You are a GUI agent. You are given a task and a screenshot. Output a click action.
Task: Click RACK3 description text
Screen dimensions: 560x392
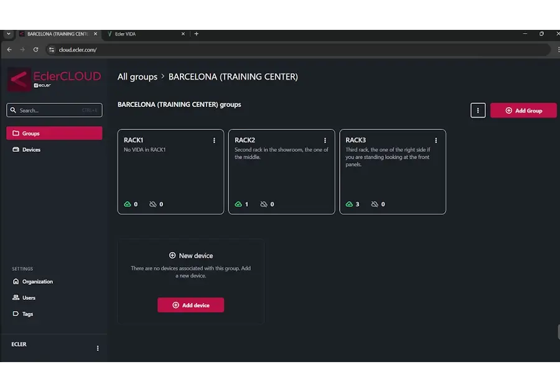coord(388,157)
